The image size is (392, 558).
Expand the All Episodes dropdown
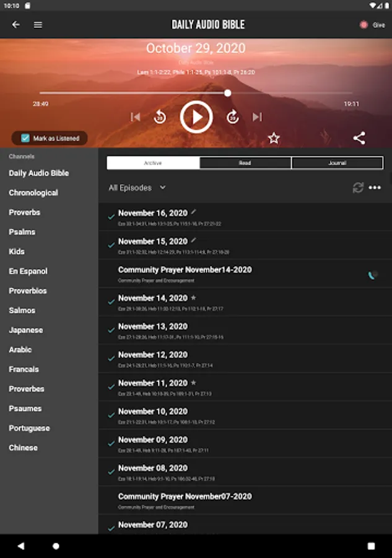137,187
